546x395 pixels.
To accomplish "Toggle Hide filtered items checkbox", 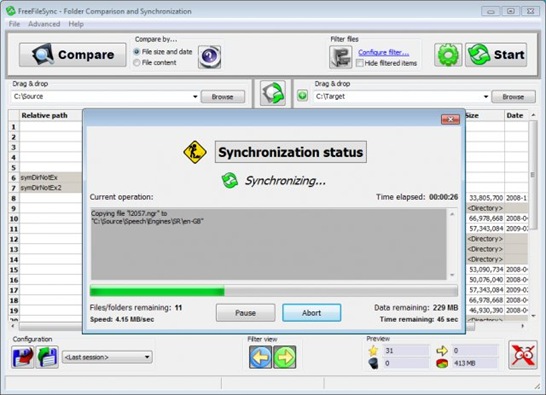I will [x=360, y=63].
